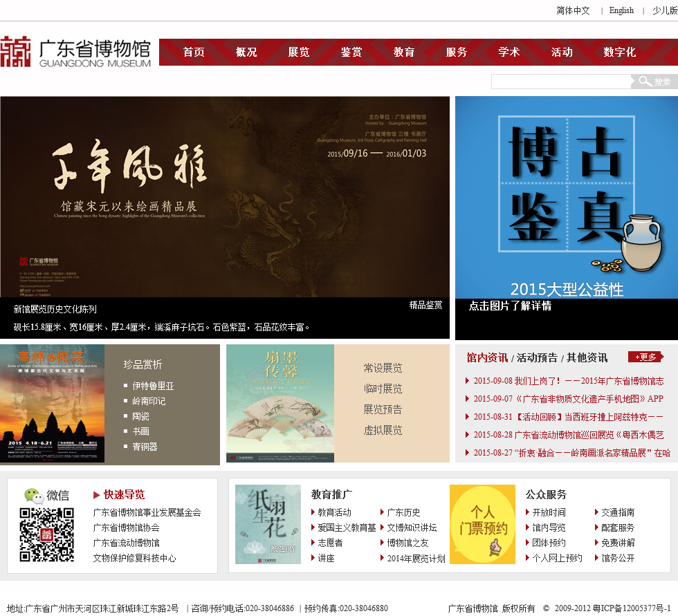Viewport: 678px width, 616px height.
Task: Click the WeChat logo icon
Action: 34,496
